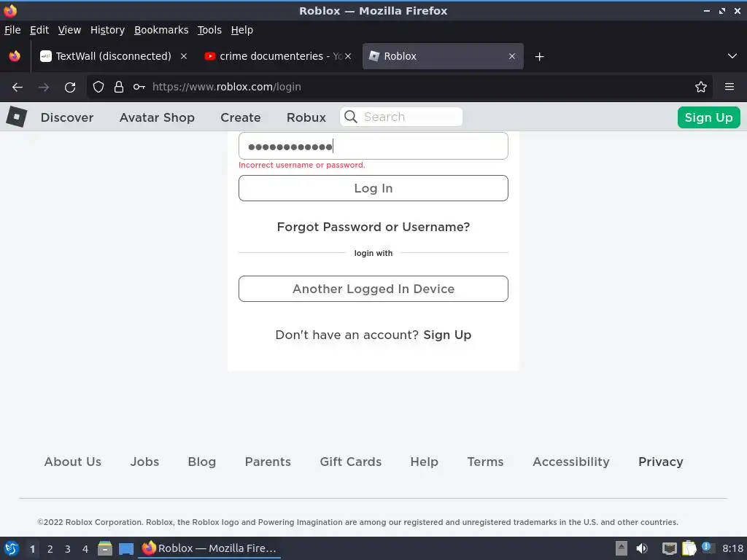This screenshot has height=560, width=747.
Task: Open the Blog footer link
Action: click(x=202, y=462)
